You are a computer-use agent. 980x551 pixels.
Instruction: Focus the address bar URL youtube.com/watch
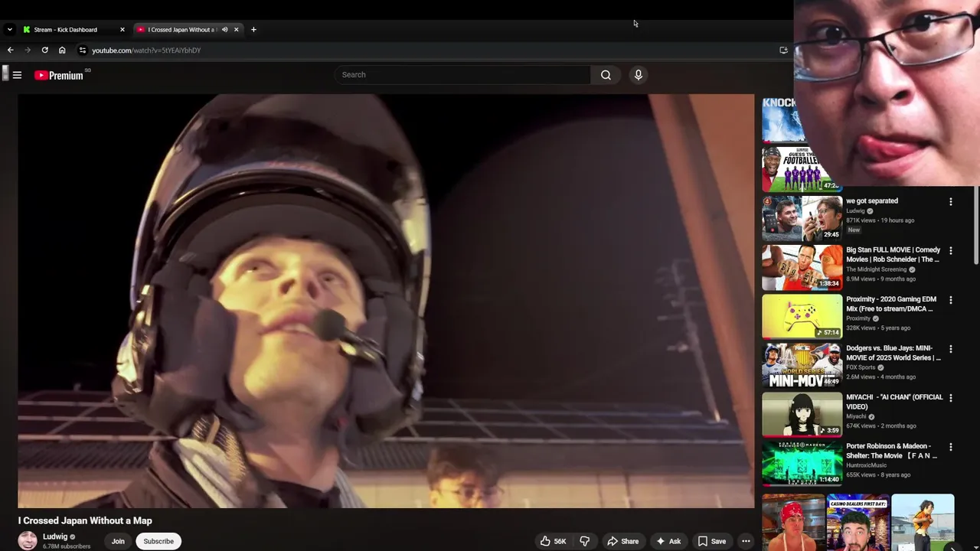click(x=146, y=51)
